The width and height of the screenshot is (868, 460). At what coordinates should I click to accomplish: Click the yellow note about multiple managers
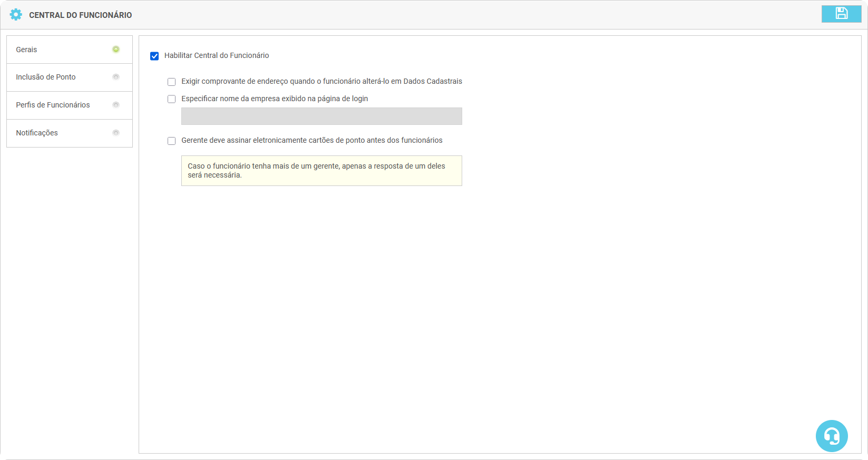(321, 171)
